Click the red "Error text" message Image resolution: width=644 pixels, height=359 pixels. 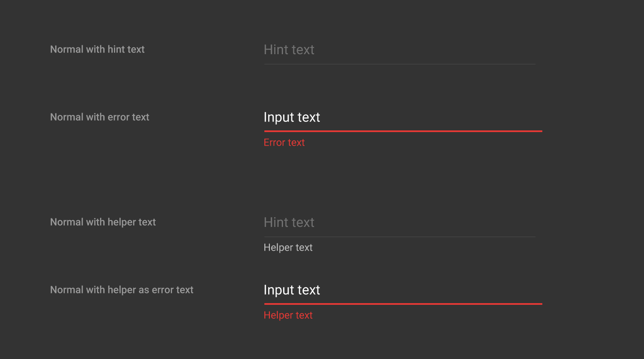coord(284,143)
